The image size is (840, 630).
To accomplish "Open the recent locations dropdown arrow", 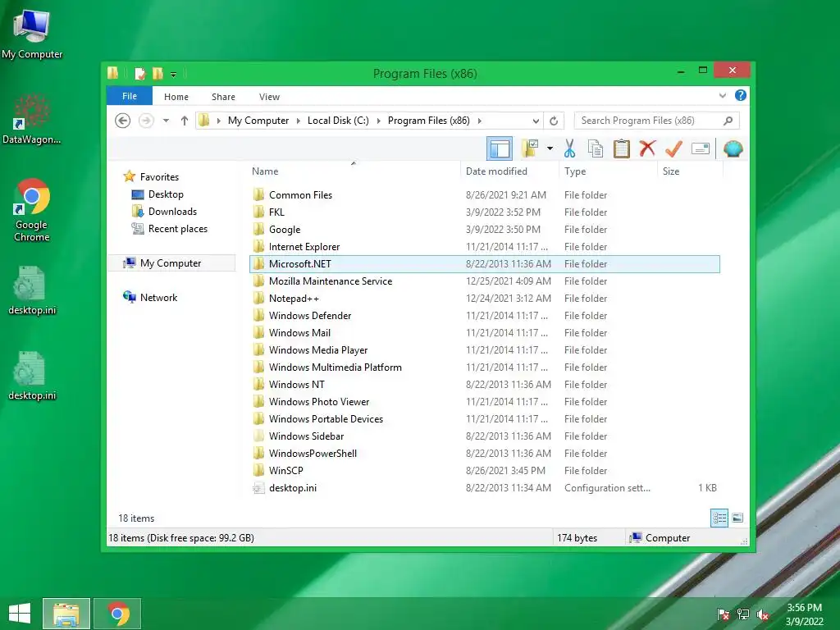I will coord(166,121).
